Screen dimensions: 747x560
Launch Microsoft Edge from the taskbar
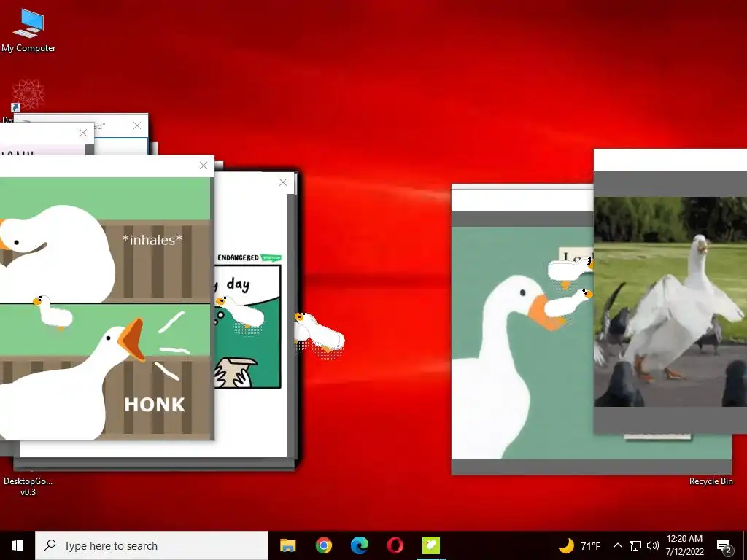(x=359, y=545)
